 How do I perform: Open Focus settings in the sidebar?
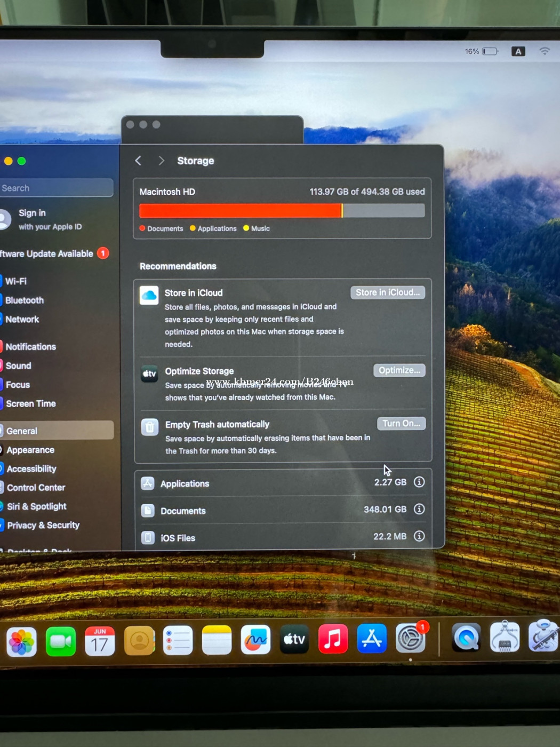point(18,385)
